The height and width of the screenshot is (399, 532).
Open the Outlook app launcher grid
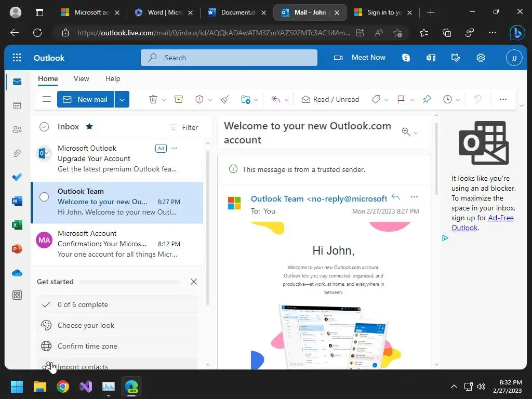click(x=17, y=58)
